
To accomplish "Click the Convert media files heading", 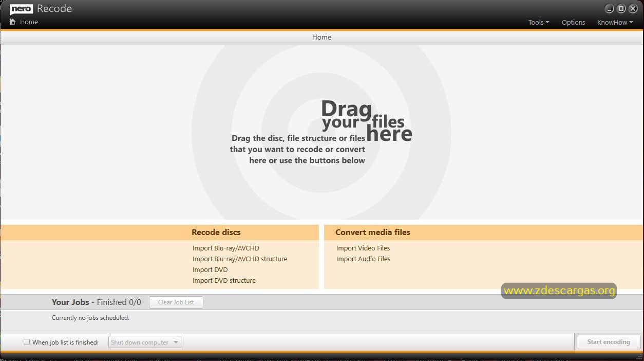I will [x=373, y=232].
